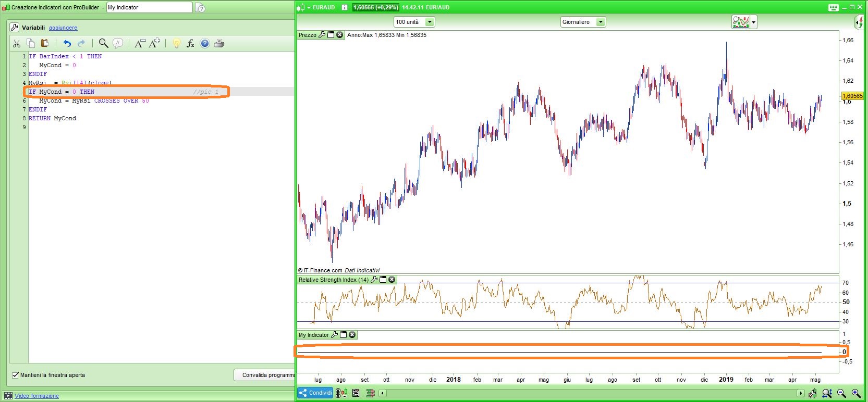
Task: Expand the side panel arrow at chart edge
Action: tap(860, 22)
